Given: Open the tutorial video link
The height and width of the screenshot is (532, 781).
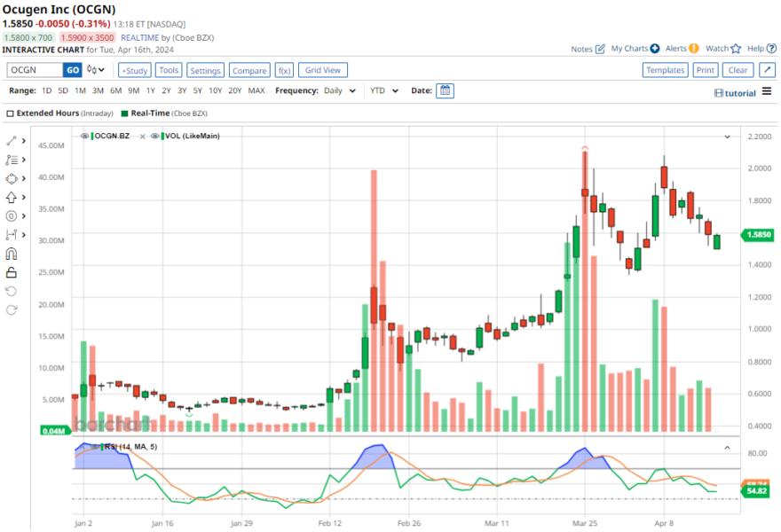Looking at the screenshot, I should coord(735,93).
